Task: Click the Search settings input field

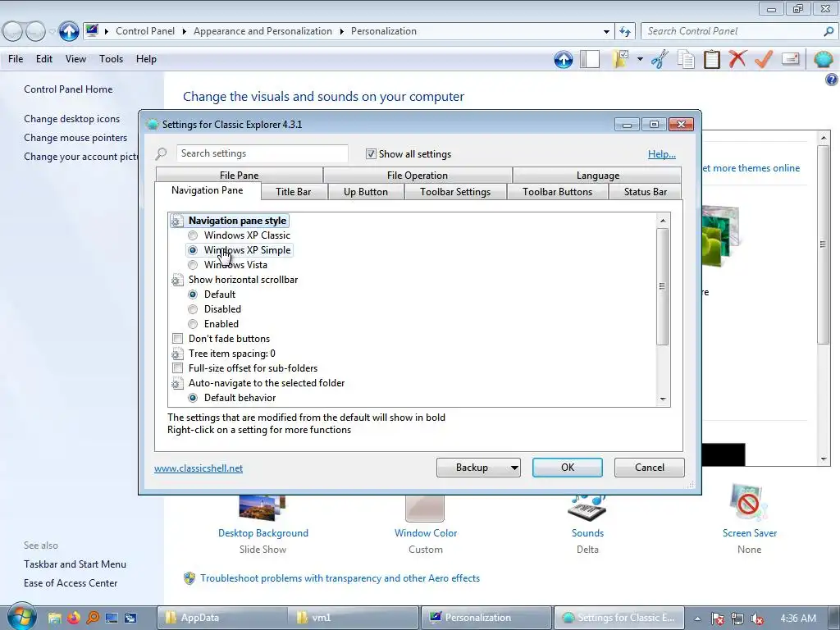Action: 262,153
